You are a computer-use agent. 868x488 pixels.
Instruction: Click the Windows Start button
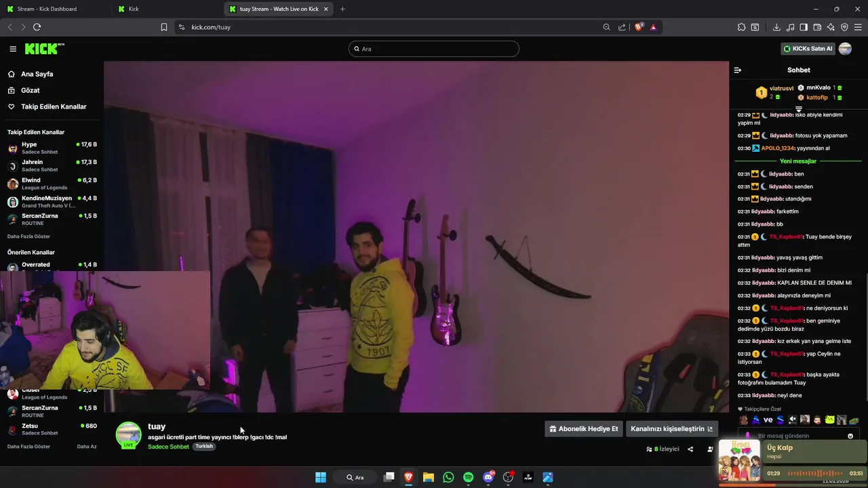click(x=321, y=477)
